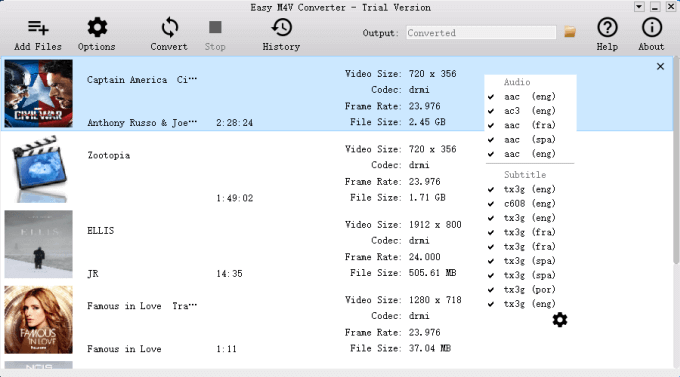Remove Captain America row with X icon
680x377 pixels.
click(660, 66)
